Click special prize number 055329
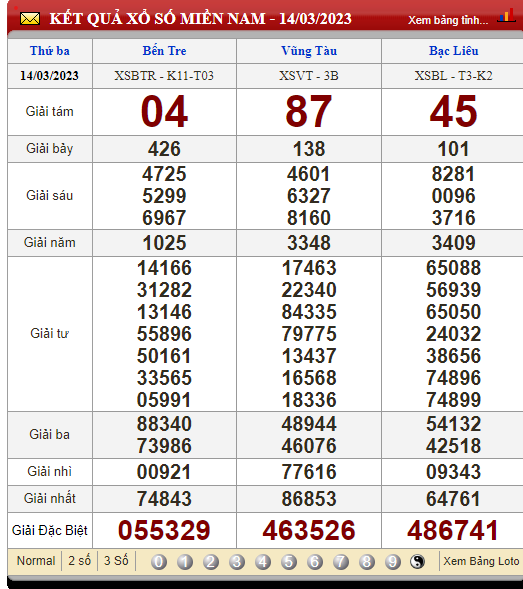The height and width of the screenshot is (589, 523). pyautogui.click(x=164, y=530)
